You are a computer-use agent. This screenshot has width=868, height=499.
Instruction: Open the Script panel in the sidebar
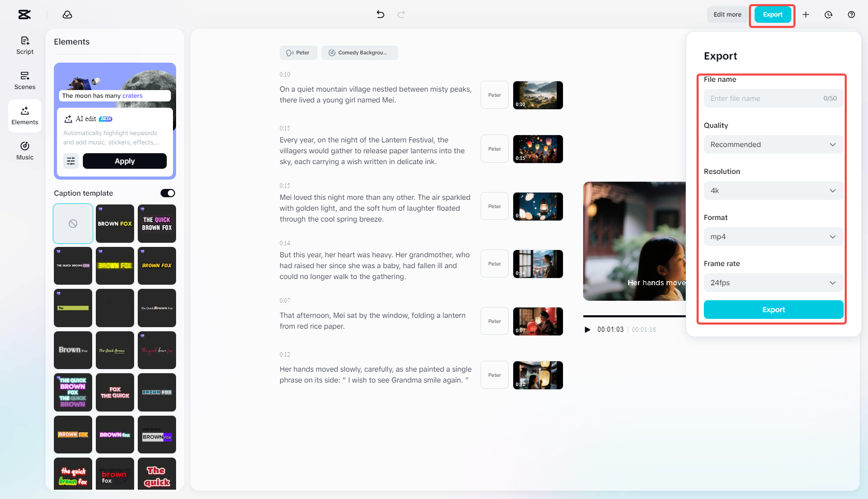(x=24, y=45)
